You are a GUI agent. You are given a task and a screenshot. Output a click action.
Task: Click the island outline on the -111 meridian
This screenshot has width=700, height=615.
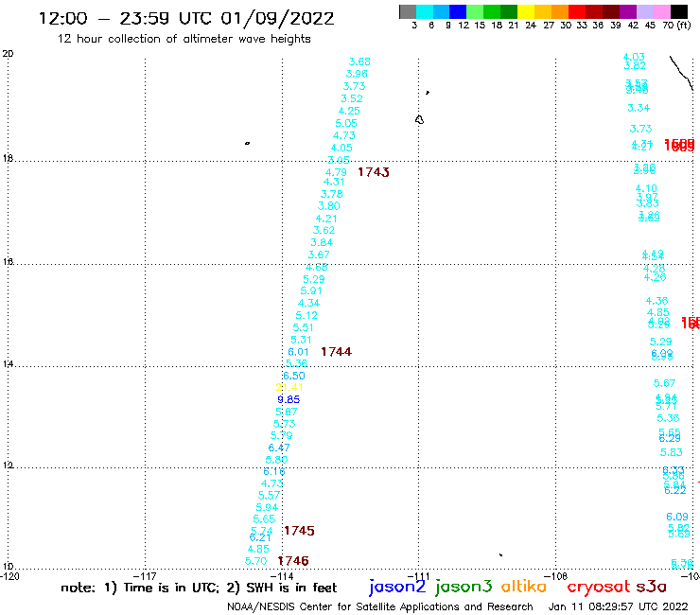[x=419, y=120]
